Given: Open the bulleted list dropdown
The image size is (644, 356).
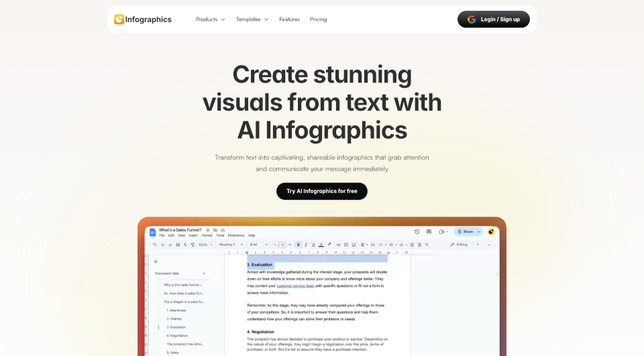Looking at the screenshot, I should click(x=393, y=245).
